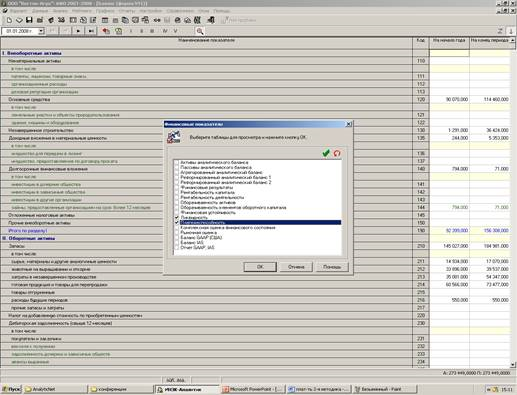Click the red arrow icon in second toolbar
This screenshot has height=395, width=517.
coord(106,31)
